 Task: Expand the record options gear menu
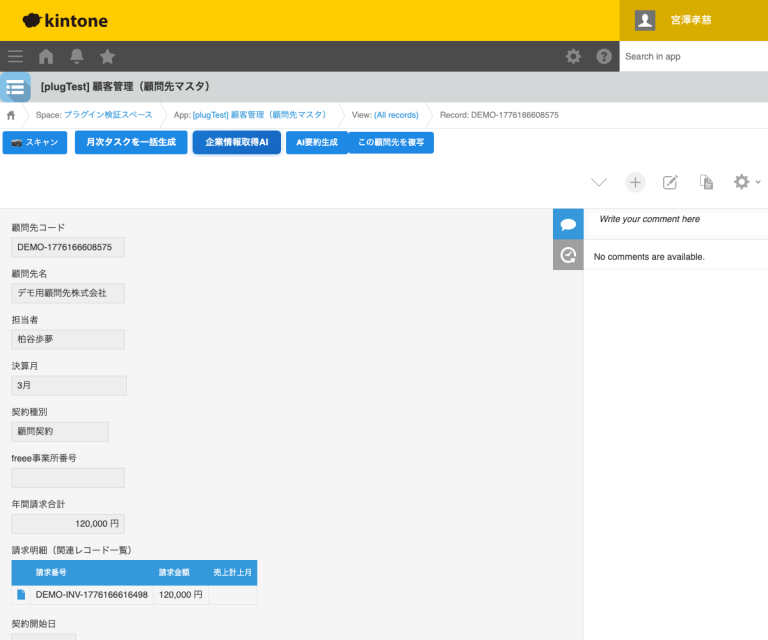pyautogui.click(x=745, y=182)
